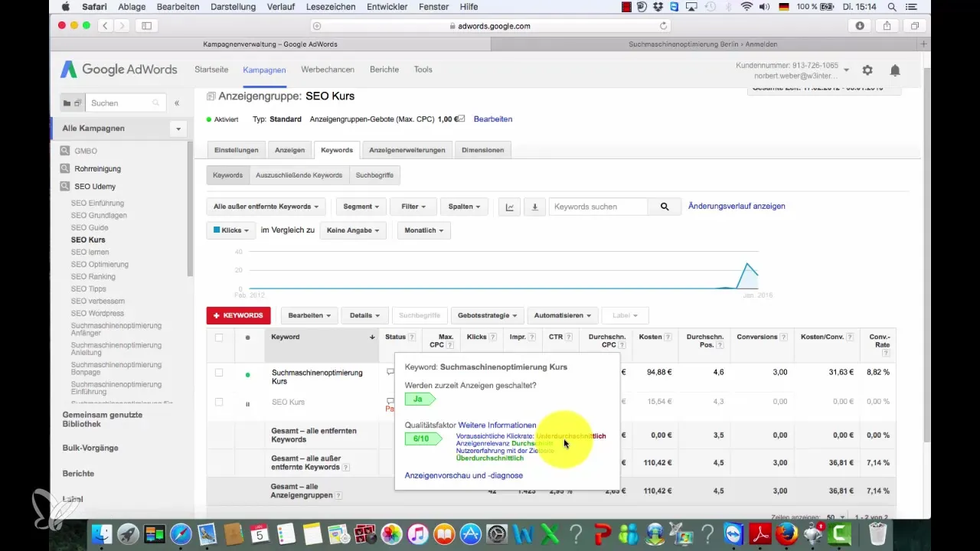Toggle the pause status of SEO Kurs keyword
The image size is (980, 551).
[x=247, y=403]
